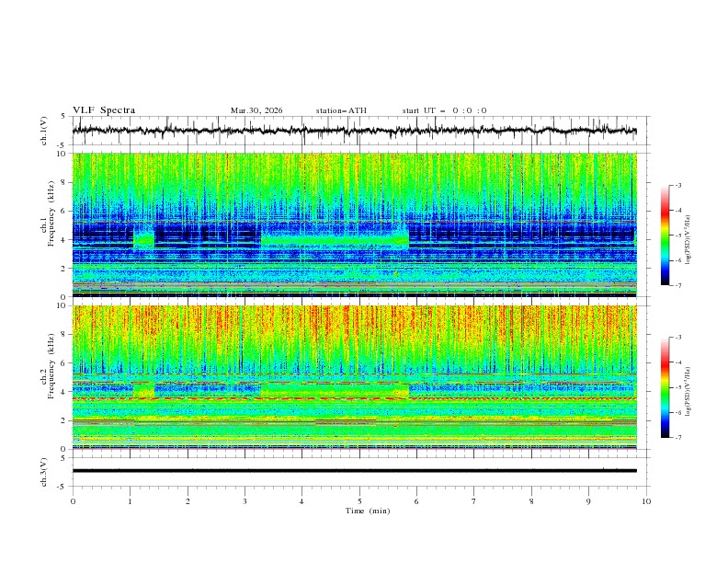Click the -7 label on ch.2 color scale
This screenshot has width=728, height=563.
click(678, 437)
